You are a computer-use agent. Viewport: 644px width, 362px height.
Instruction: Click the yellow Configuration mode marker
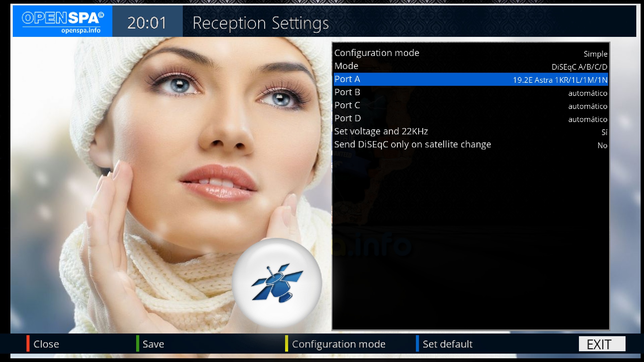[x=286, y=344]
